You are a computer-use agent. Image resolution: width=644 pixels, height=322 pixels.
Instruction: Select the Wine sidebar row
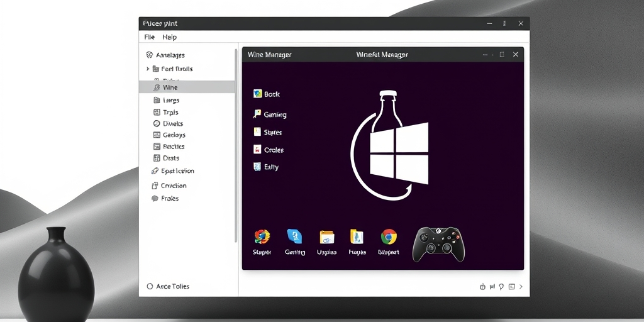coord(187,87)
